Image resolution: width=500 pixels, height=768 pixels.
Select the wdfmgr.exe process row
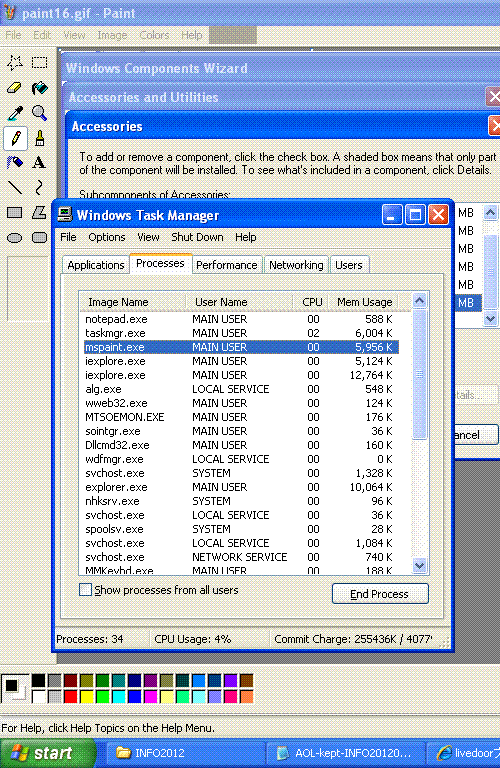[x=241, y=459]
